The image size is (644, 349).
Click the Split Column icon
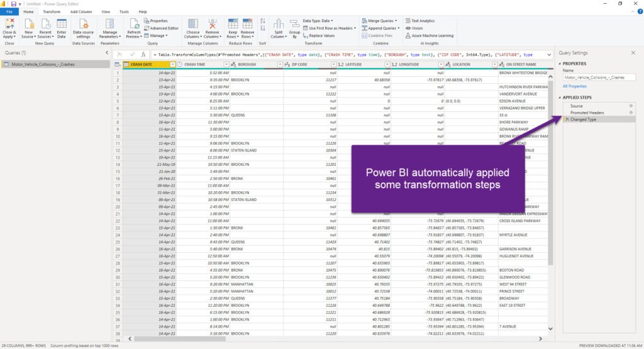[x=279, y=25]
